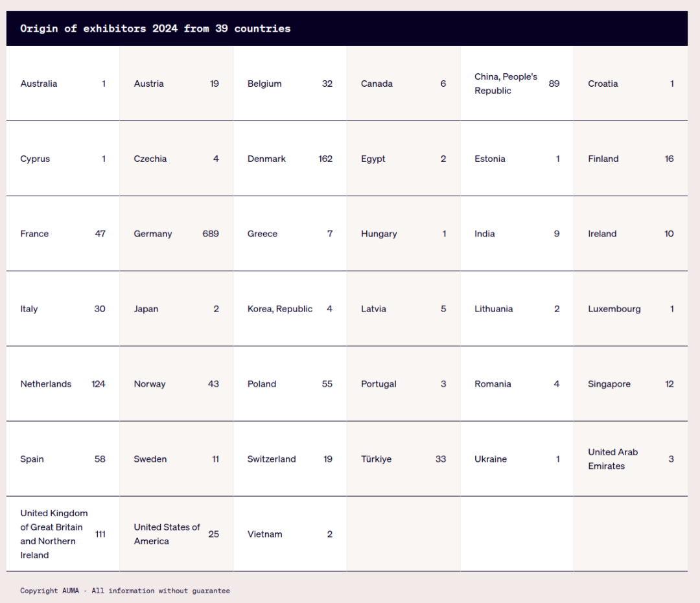
Task: Click the China, People's Republic cell
Action: (x=517, y=84)
